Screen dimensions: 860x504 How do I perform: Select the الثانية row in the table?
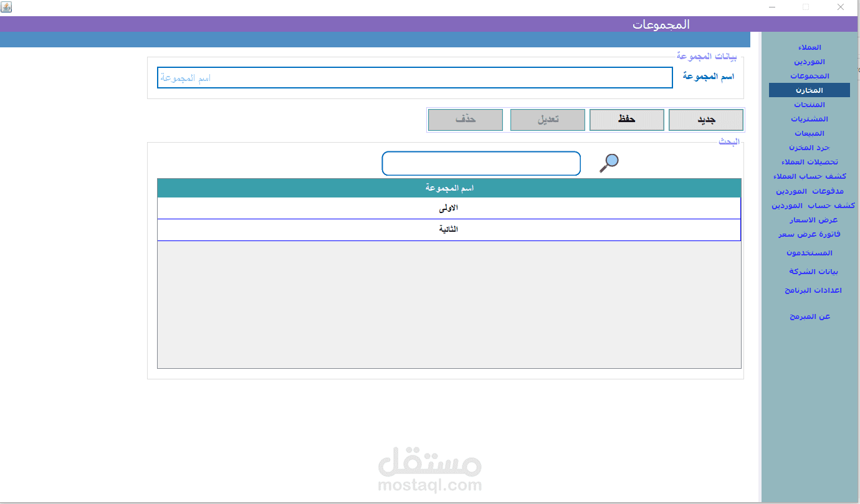(x=449, y=230)
